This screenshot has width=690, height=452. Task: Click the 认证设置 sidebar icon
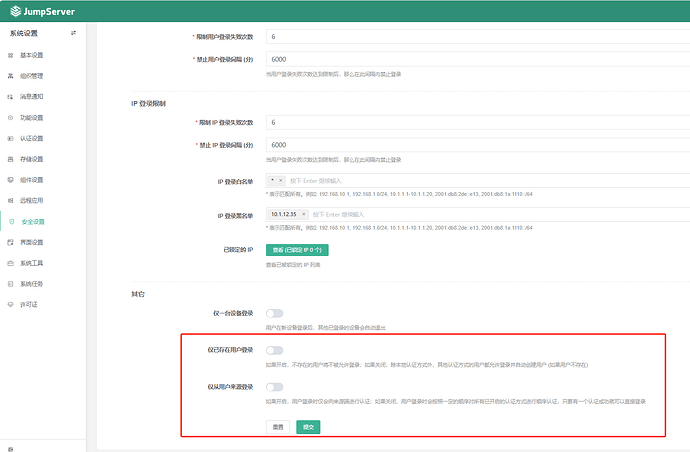point(11,139)
